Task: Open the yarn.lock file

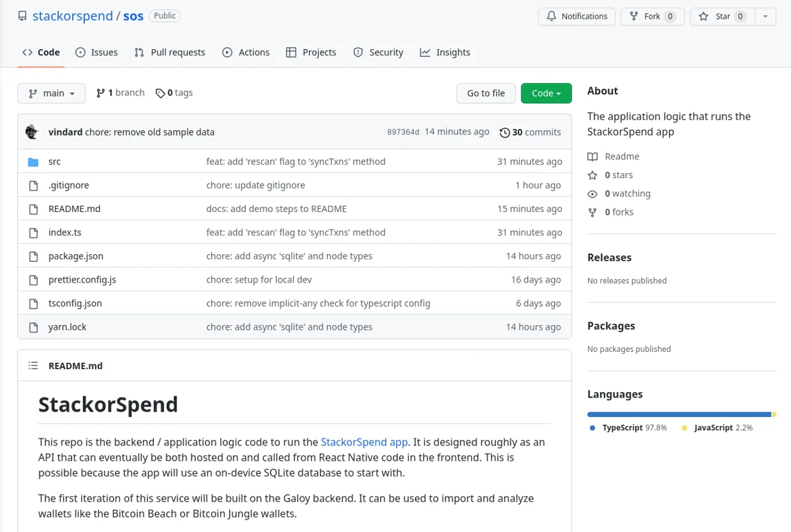Action: coord(67,327)
